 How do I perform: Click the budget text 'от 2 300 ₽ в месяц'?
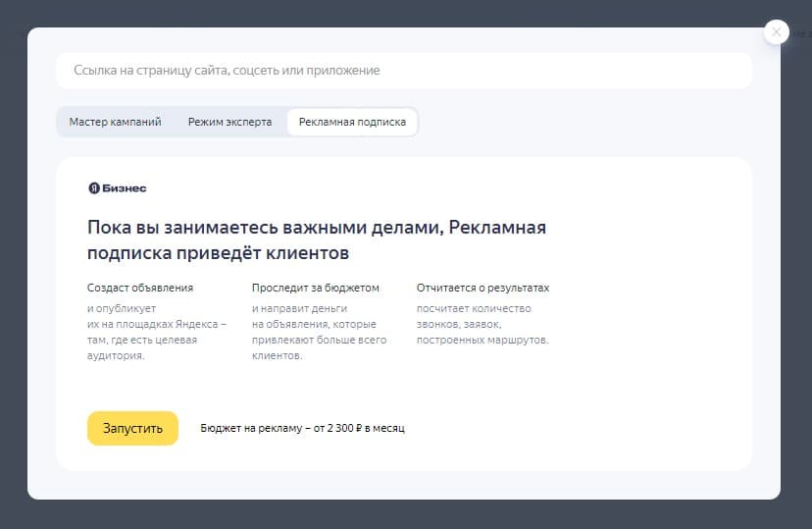tap(359, 428)
